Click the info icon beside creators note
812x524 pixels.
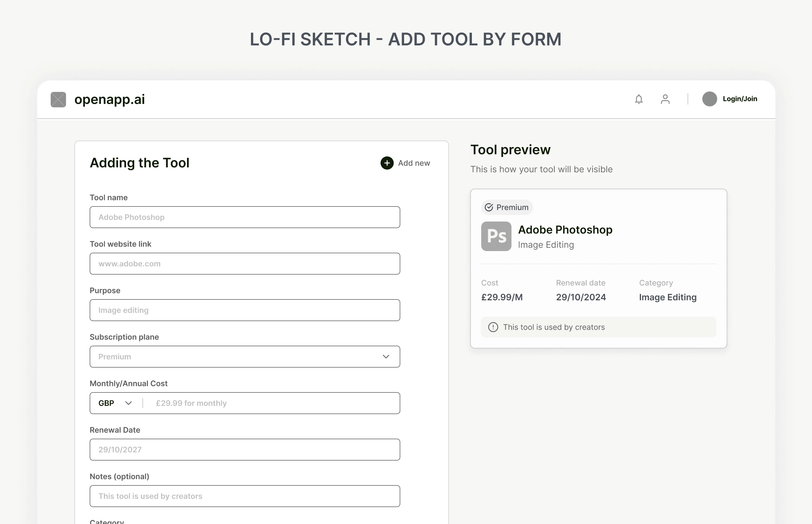tap(493, 327)
